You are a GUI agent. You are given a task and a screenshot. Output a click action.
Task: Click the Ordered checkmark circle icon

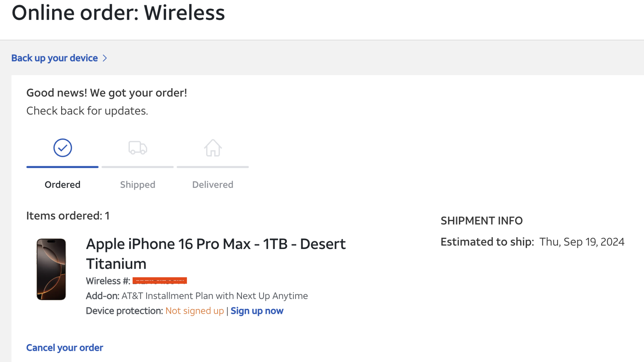(62, 148)
